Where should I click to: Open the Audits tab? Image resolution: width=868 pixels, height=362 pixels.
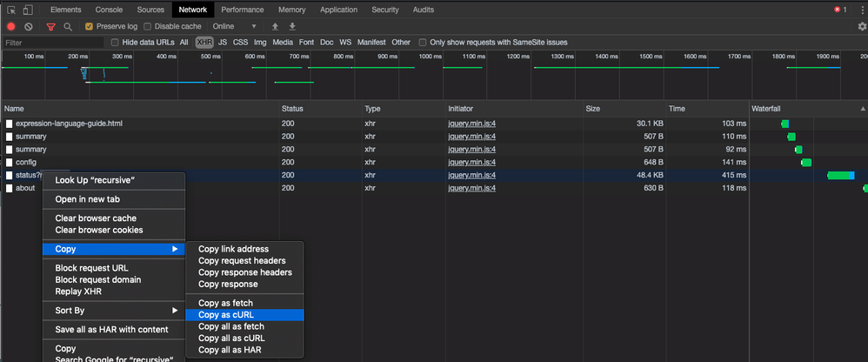click(424, 10)
